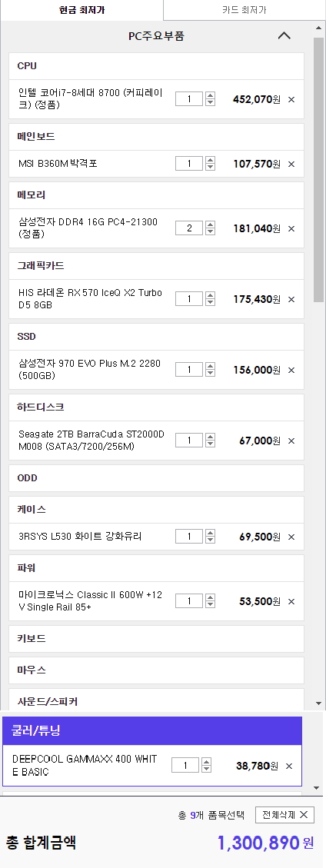Increase the Microtronics power supply quantity
326x868 pixels.
[211, 598]
